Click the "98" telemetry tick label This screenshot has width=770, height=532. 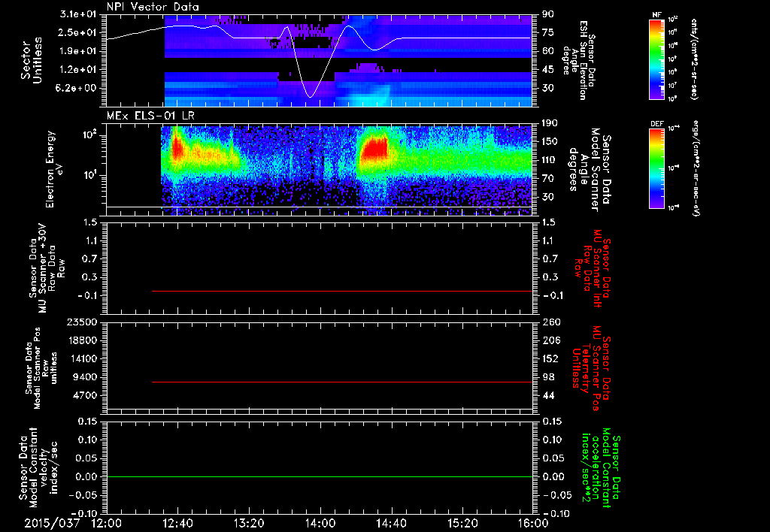point(548,377)
